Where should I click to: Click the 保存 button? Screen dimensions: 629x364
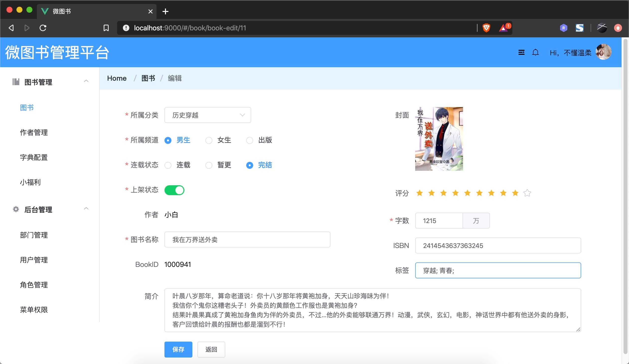[x=178, y=349]
